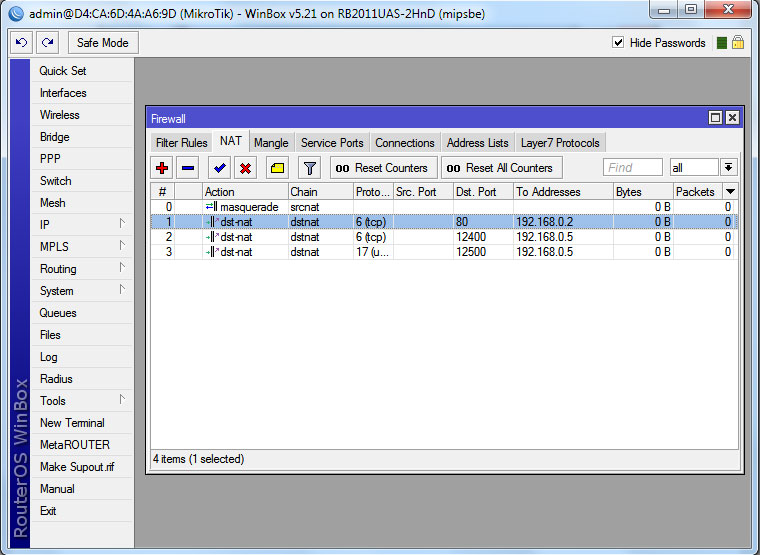Click the redo arrow icon
Image resolution: width=760 pixels, height=555 pixels.
47,43
